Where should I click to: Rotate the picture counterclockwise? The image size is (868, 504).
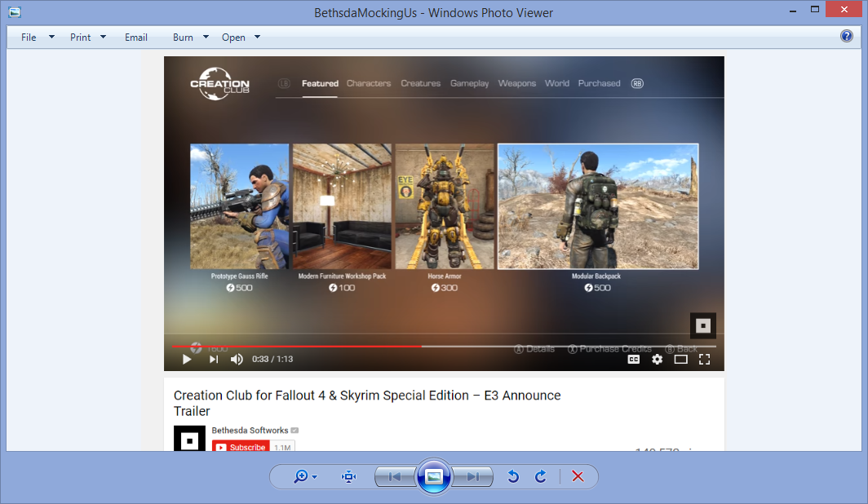point(513,476)
